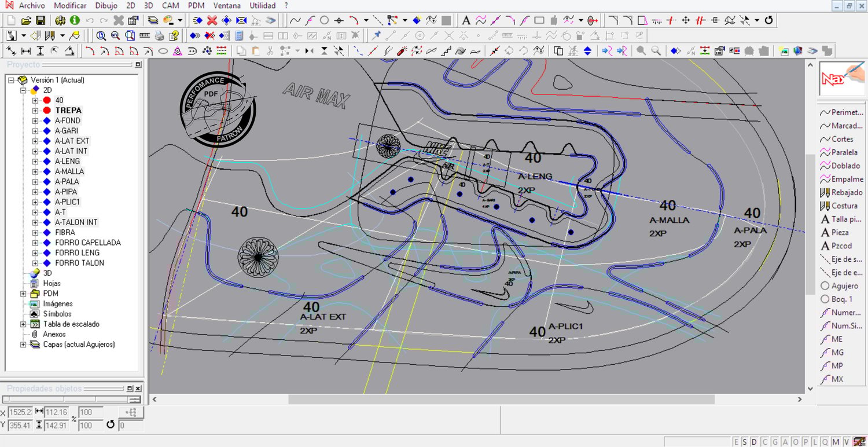Open the CAM menu
This screenshot has width=868, height=447.
point(170,5)
